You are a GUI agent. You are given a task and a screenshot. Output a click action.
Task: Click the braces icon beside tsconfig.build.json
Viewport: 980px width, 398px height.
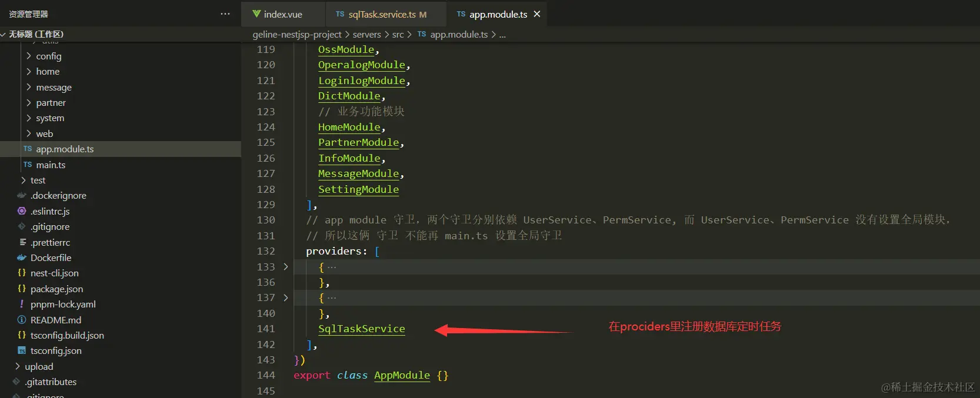click(22, 335)
